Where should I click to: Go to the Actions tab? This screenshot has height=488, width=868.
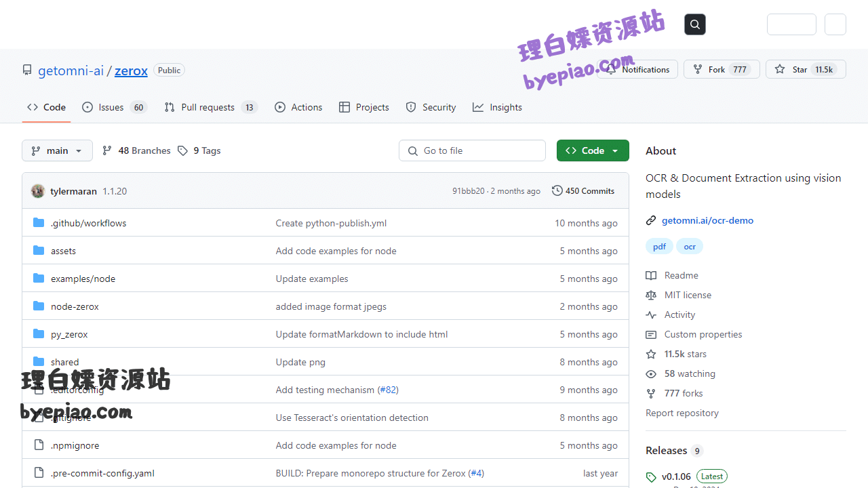298,107
